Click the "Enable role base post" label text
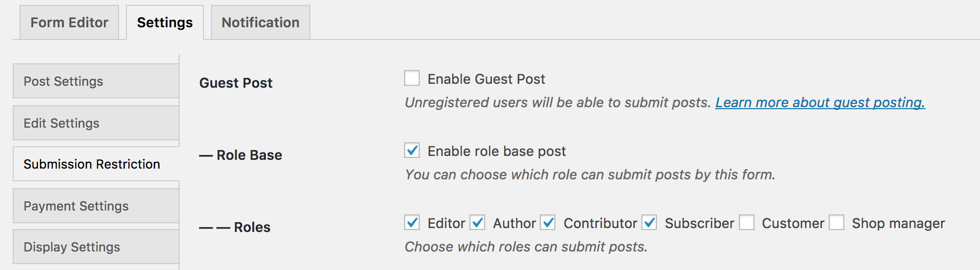This screenshot has width=980, height=270. coord(496,151)
